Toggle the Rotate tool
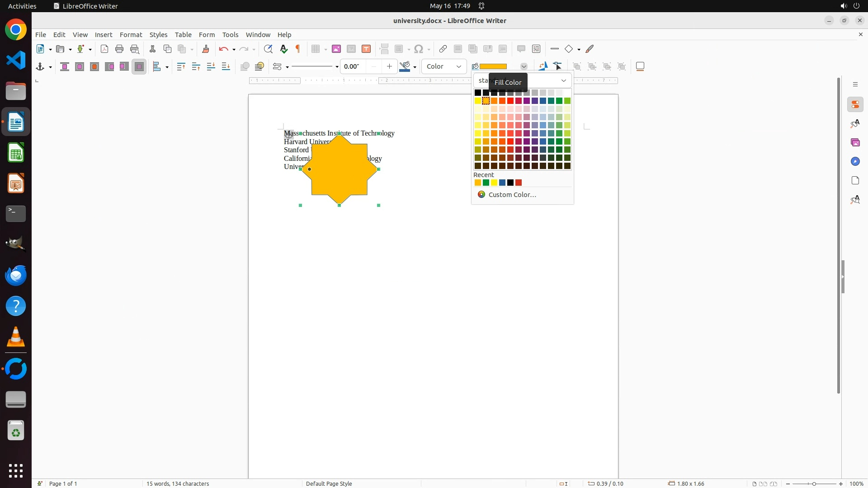 543,66
